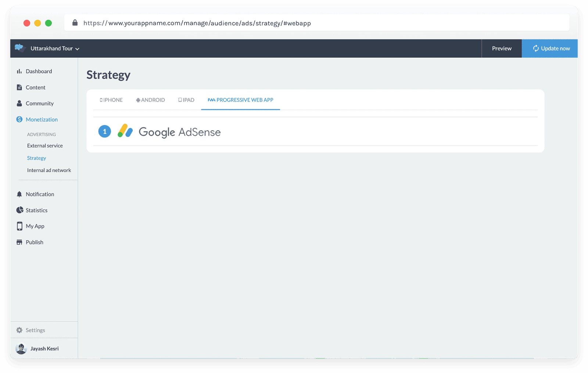The width and height of the screenshot is (588, 373).
Task: Click the Monetization dollar icon
Action: point(19,120)
